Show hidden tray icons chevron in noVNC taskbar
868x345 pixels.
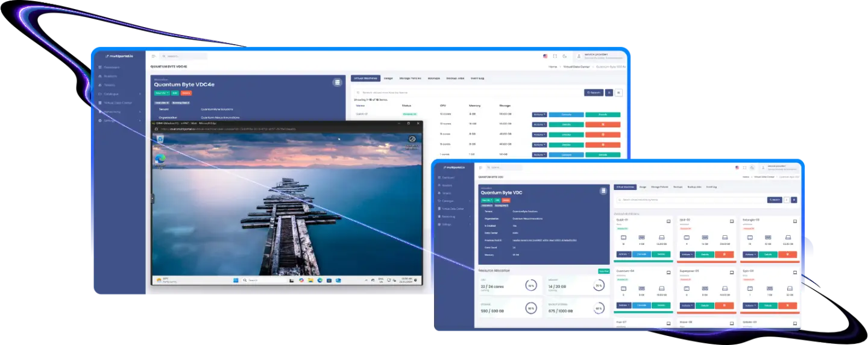tap(366, 280)
